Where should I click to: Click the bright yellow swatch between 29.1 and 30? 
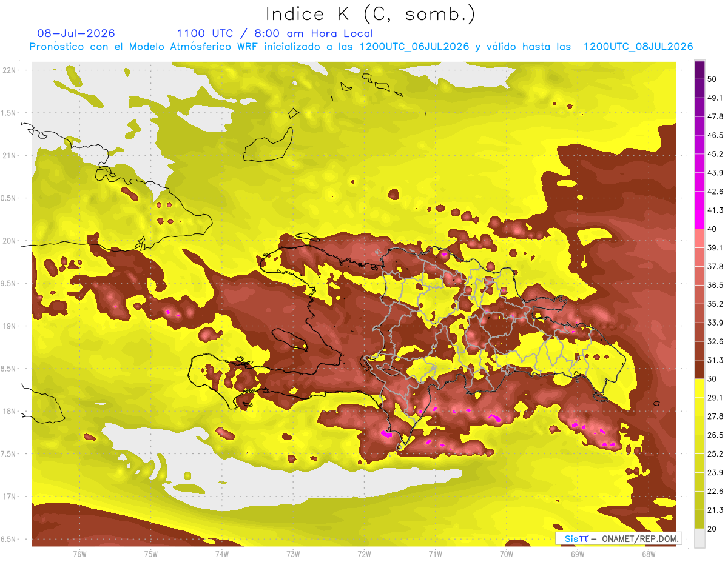(x=699, y=388)
